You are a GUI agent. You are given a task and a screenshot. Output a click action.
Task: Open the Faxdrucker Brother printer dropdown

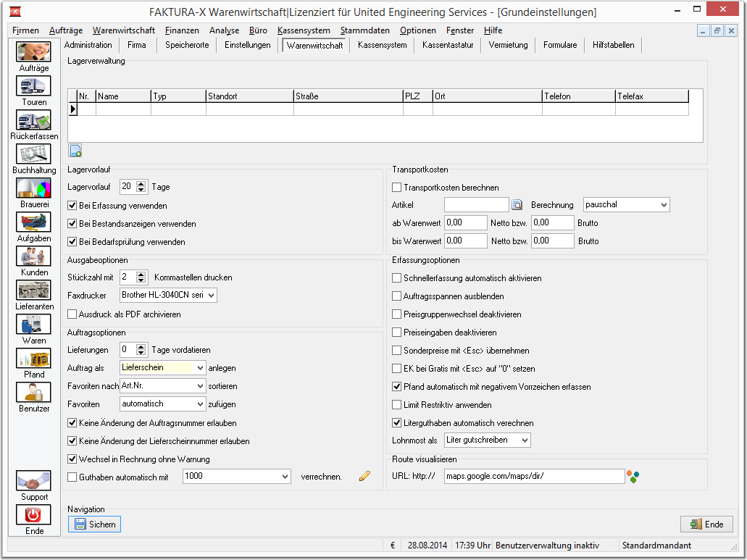tap(169, 296)
